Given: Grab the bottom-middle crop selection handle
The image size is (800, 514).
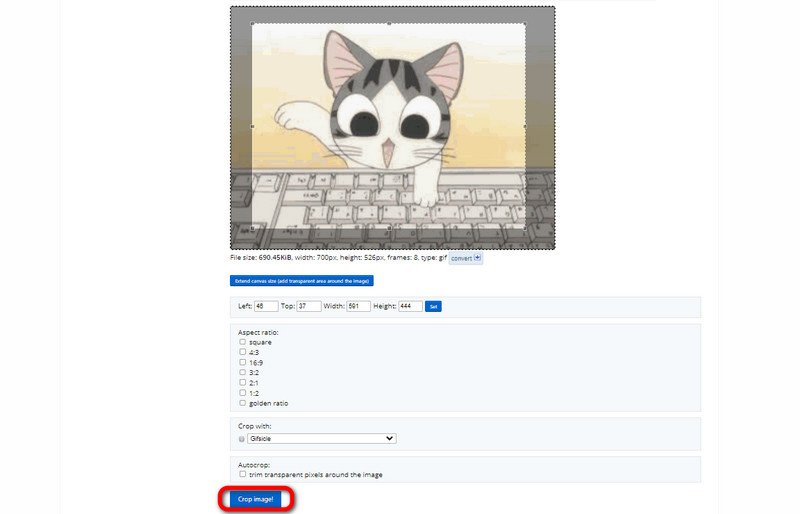Looking at the screenshot, I should (x=389, y=228).
